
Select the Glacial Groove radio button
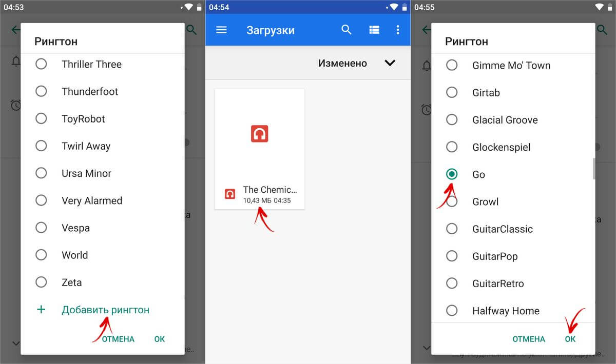(x=452, y=119)
